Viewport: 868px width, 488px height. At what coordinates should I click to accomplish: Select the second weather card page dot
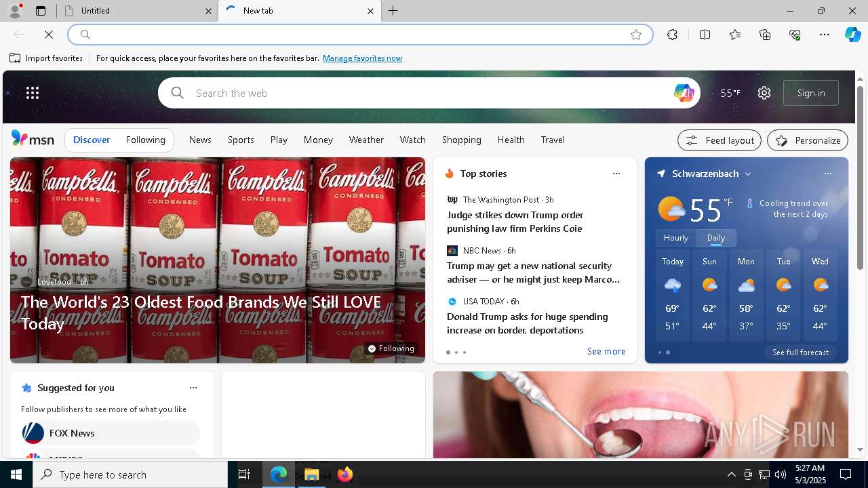(x=668, y=352)
